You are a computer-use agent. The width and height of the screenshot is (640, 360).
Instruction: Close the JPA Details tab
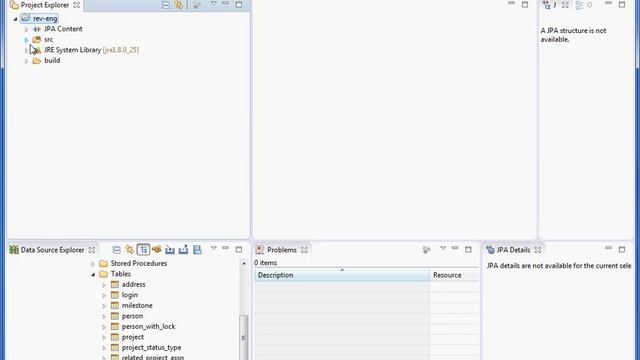point(538,250)
